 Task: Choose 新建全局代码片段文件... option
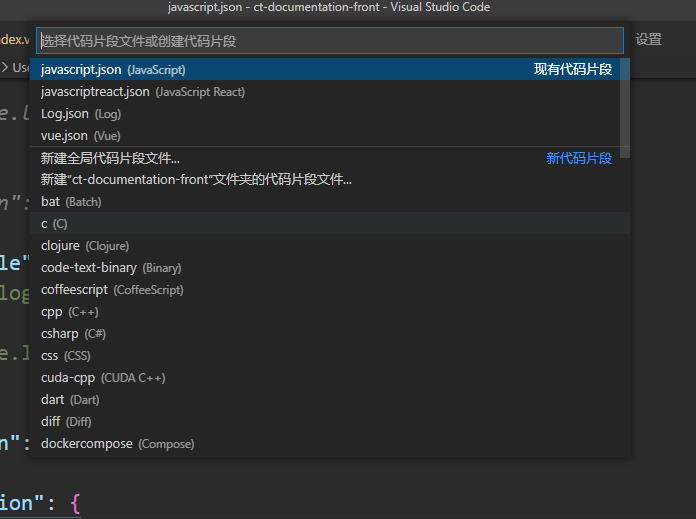coord(330,158)
